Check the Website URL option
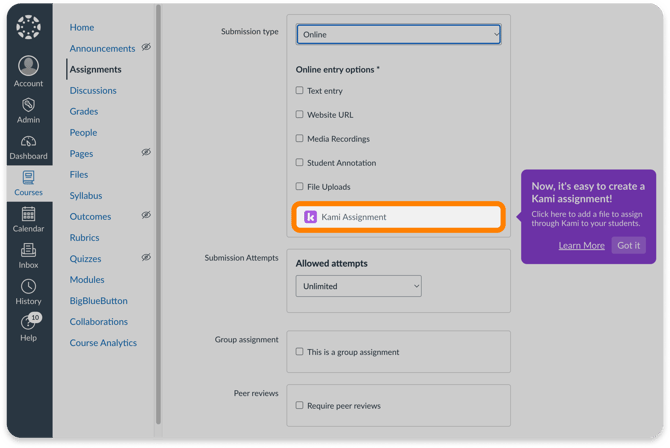 pyautogui.click(x=300, y=114)
